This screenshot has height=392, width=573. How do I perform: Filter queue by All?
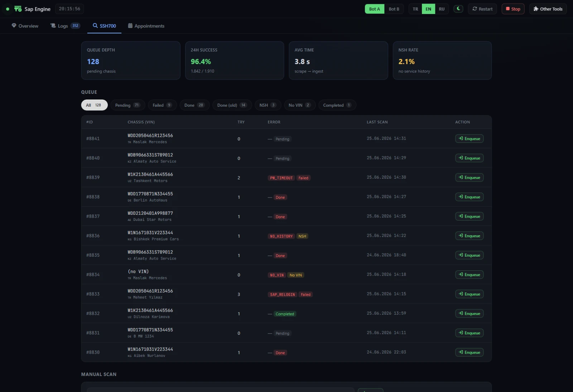pyautogui.click(x=94, y=105)
